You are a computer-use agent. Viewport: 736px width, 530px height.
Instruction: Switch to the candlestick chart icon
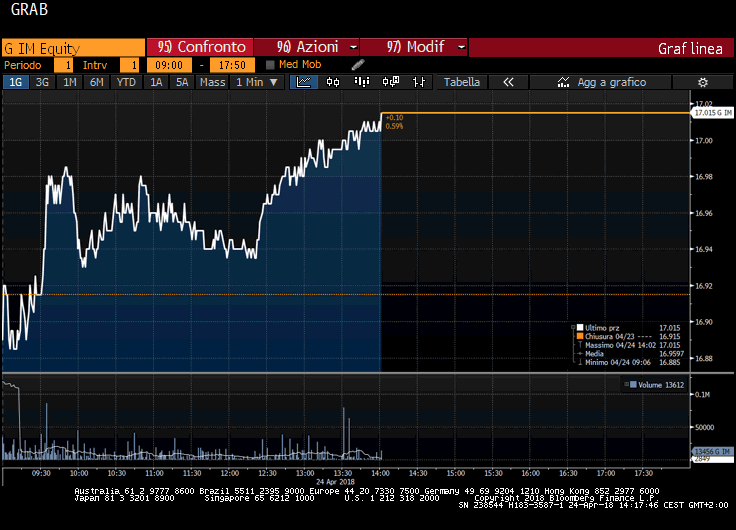[x=333, y=82]
